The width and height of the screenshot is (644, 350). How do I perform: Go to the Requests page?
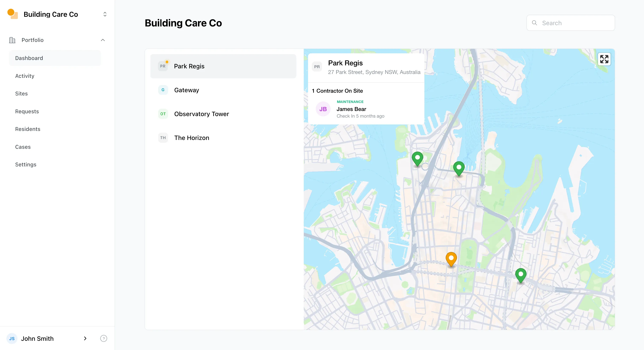point(27,111)
